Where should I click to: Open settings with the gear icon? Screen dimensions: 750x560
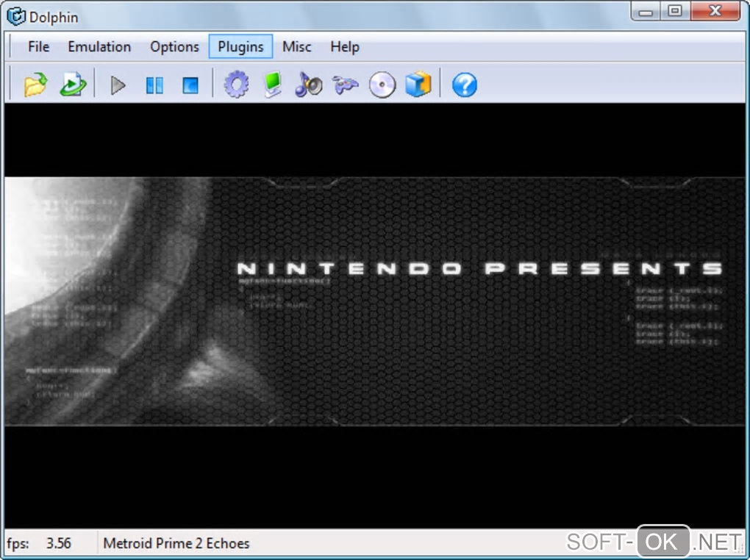coord(236,85)
